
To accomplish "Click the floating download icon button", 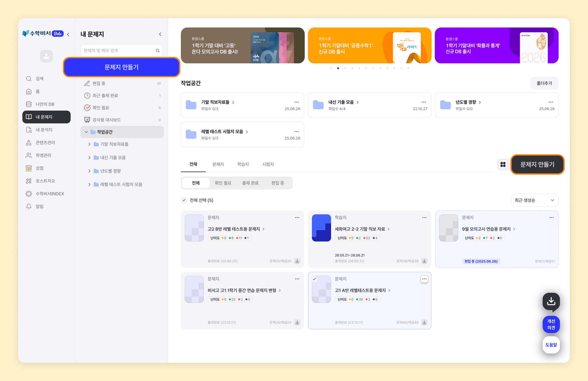I will 551,301.
